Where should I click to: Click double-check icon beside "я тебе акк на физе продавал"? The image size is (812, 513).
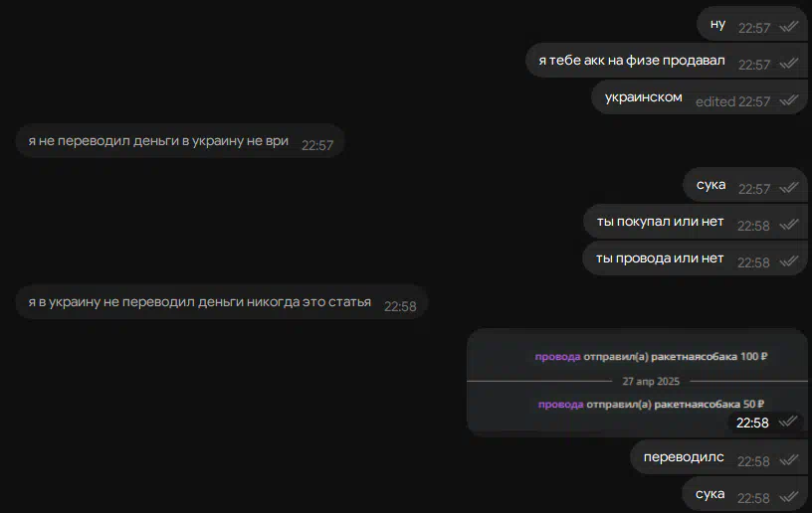(x=789, y=63)
